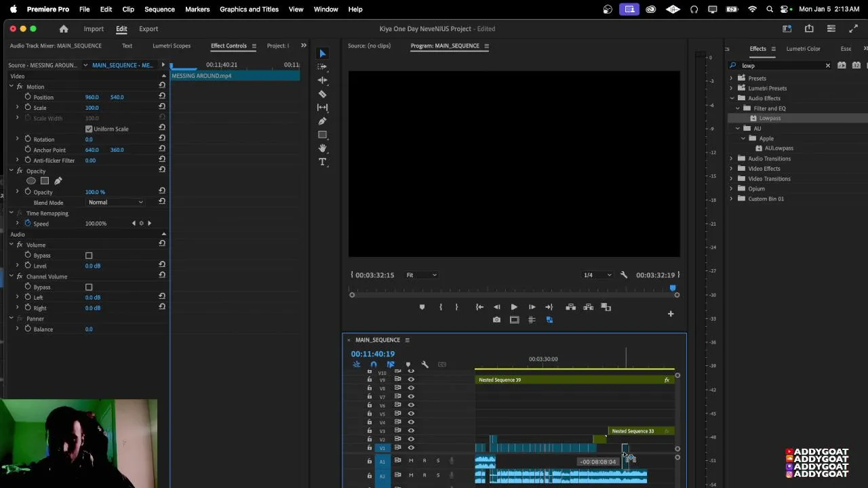868x488 pixels.
Task: Open the Graphics and Titles menu
Action: (249, 9)
